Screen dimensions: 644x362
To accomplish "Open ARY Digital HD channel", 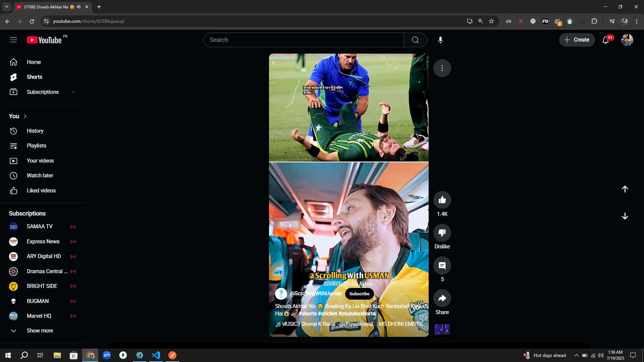I will pos(43,256).
